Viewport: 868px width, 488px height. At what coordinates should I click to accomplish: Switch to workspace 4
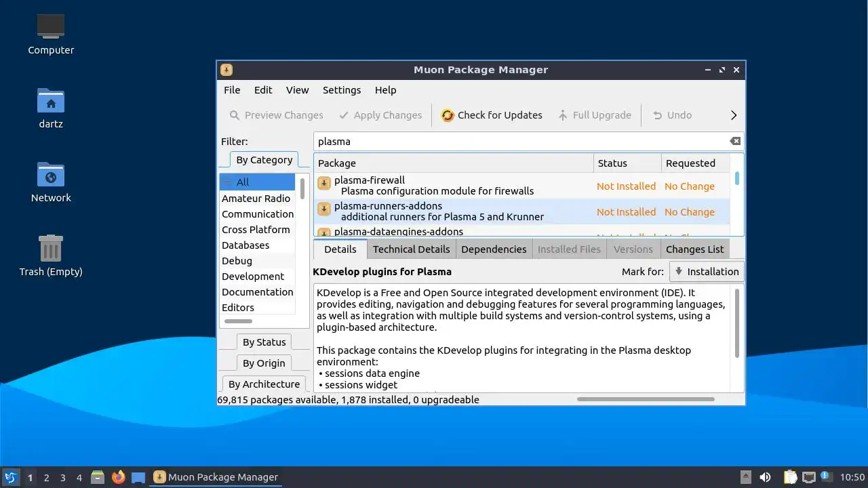point(79,478)
